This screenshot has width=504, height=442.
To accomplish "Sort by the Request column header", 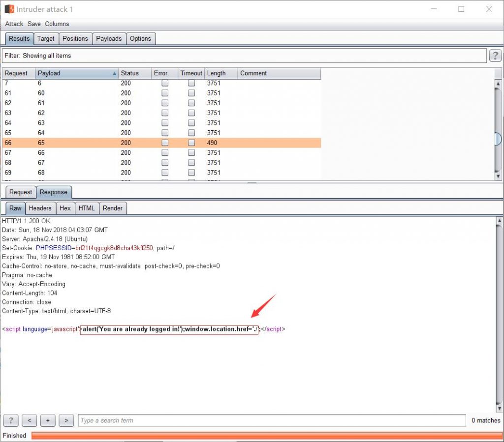I will click(x=19, y=73).
